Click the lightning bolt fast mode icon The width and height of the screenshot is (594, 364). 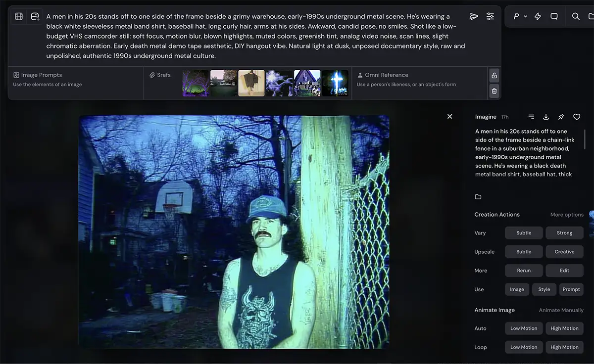coord(538,16)
